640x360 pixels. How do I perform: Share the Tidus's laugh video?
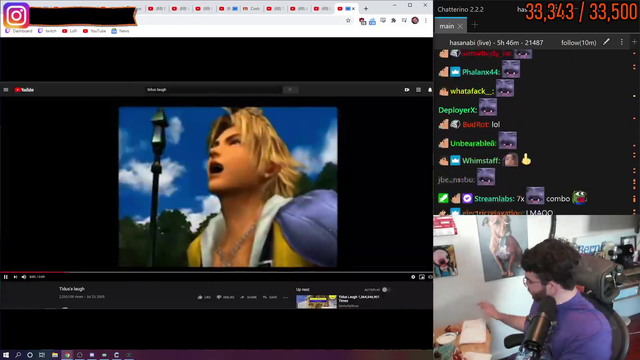[x=249, y=297]
